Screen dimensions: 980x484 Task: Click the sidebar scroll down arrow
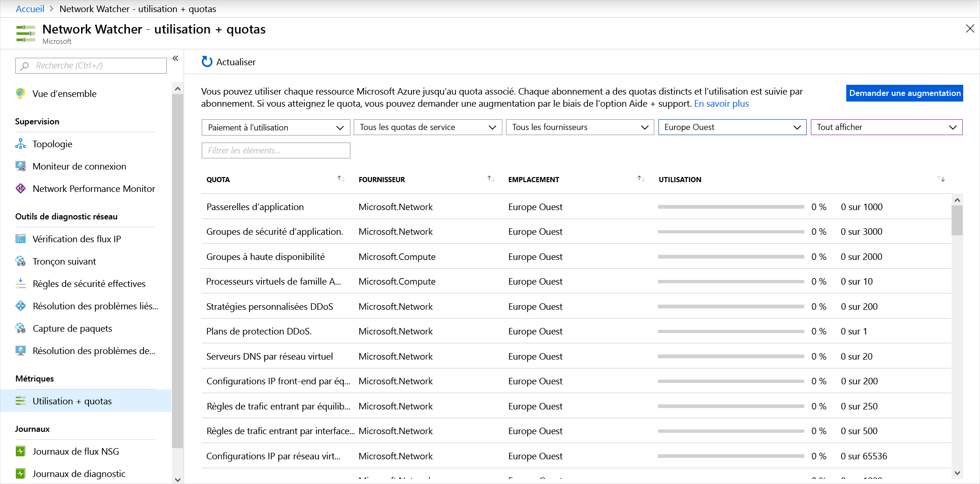[178, 479]
